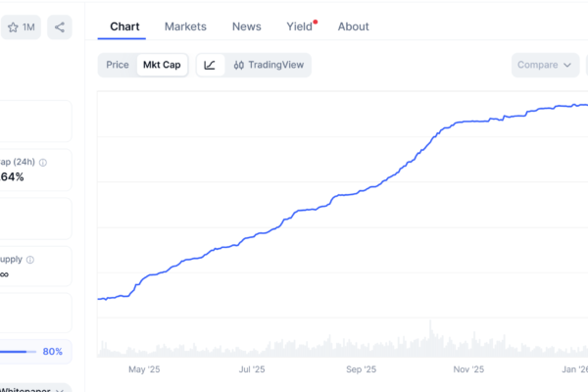Add to watchlist with the star 1M button
The image size is (588, 392).
point(22,27)
